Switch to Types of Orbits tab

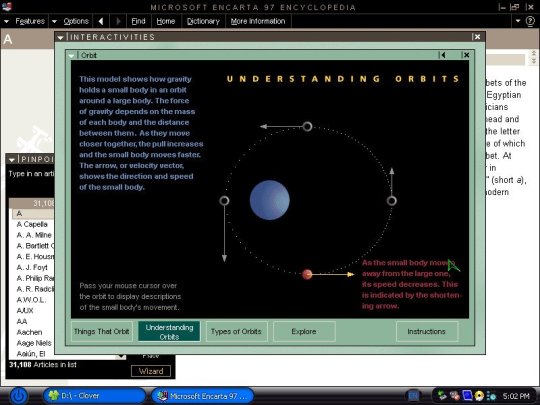[236, 331]
